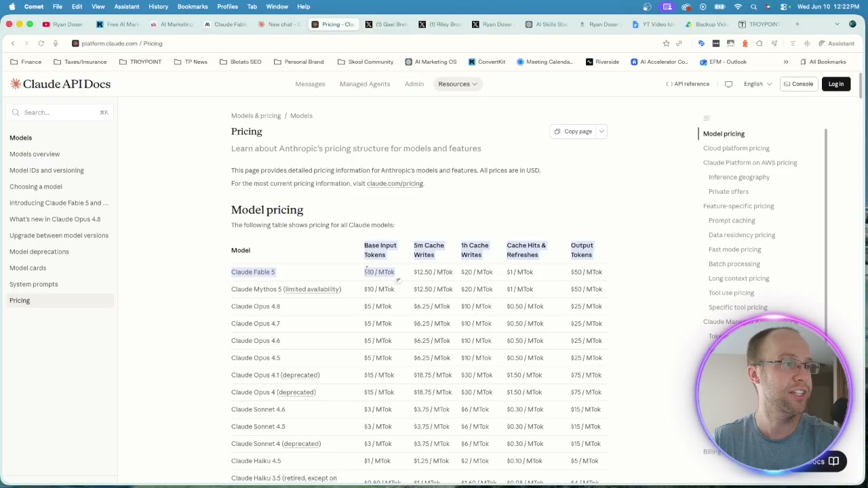This screenshot has height=488, width=868.
Task: Show the tab list chevron at tab bar end
Action: click(837, 24)
